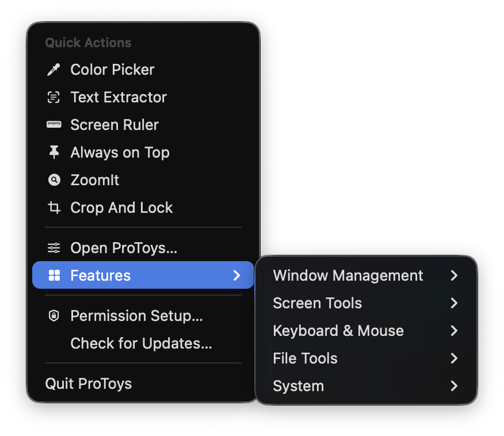Expand the Features chevron arrow
Screen dimensions: 504x436
point(236,276)
